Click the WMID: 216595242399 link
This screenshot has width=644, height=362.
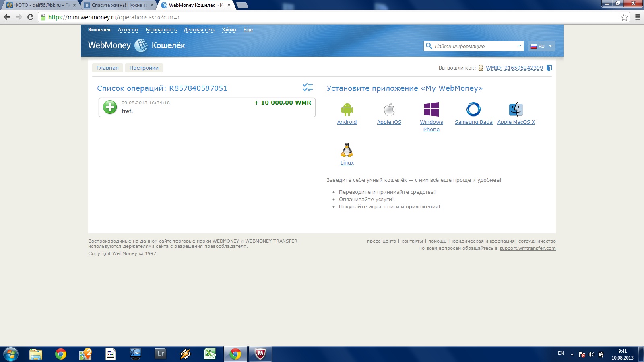point(514,68)
